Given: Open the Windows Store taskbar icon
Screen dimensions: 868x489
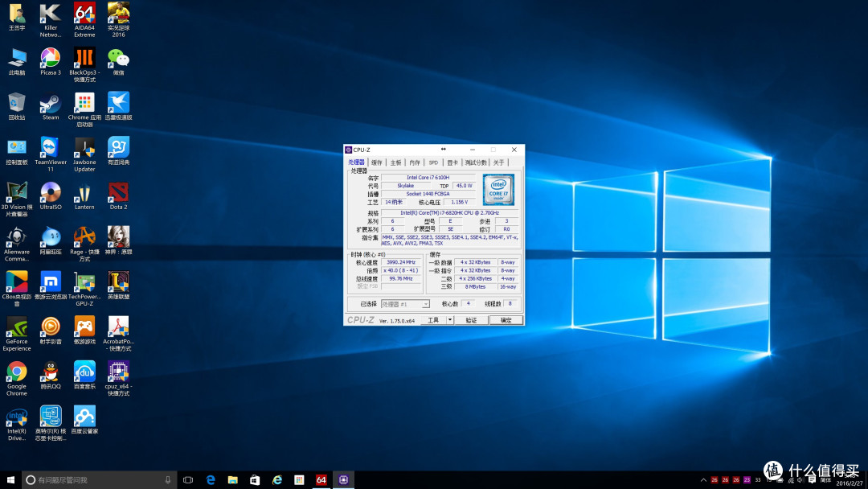Looking at the screenshot, I should [x=255, y=479].
